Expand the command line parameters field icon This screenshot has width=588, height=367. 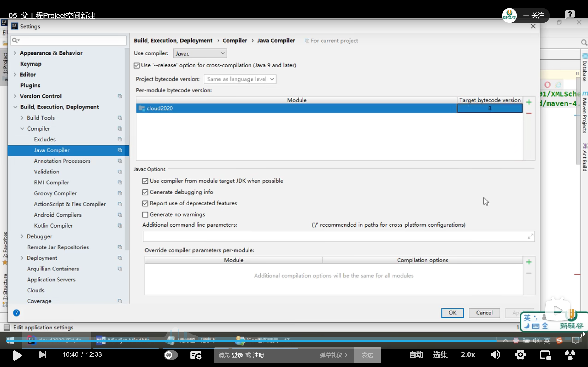(530, 236)
